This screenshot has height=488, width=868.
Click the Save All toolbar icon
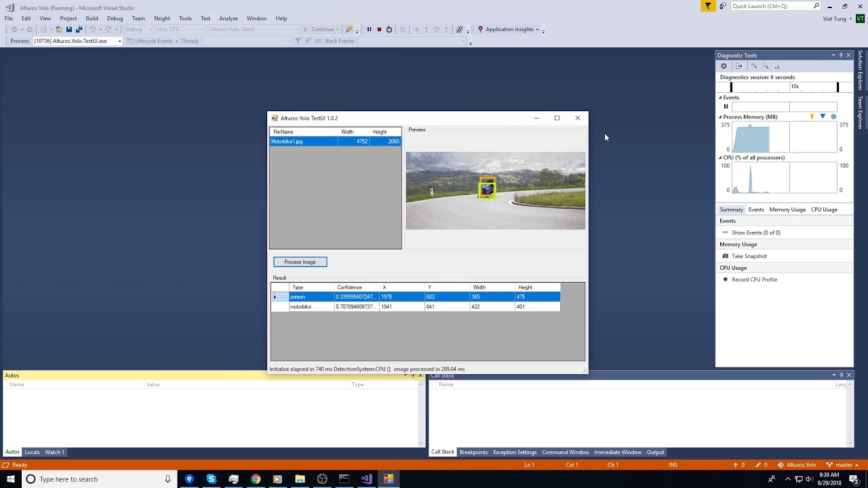(x=79, y=29)
